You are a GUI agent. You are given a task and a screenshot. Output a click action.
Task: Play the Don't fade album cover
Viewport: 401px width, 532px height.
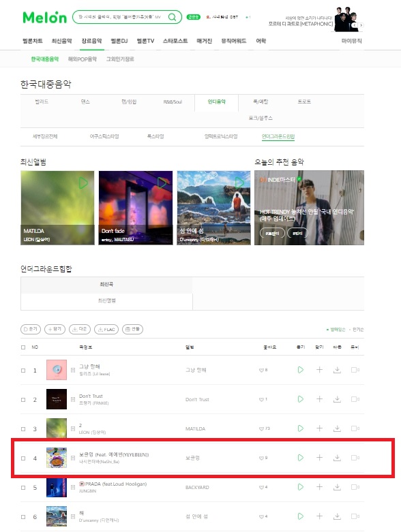(162, 183)
